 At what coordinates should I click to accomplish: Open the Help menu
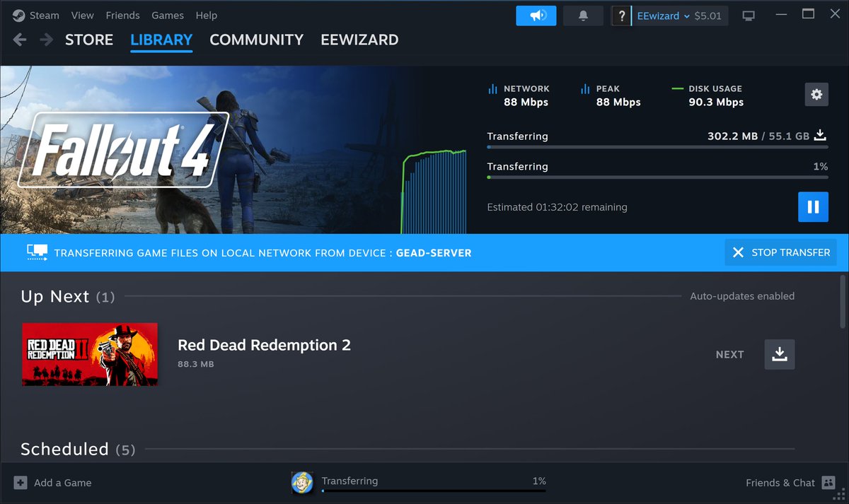207,16
